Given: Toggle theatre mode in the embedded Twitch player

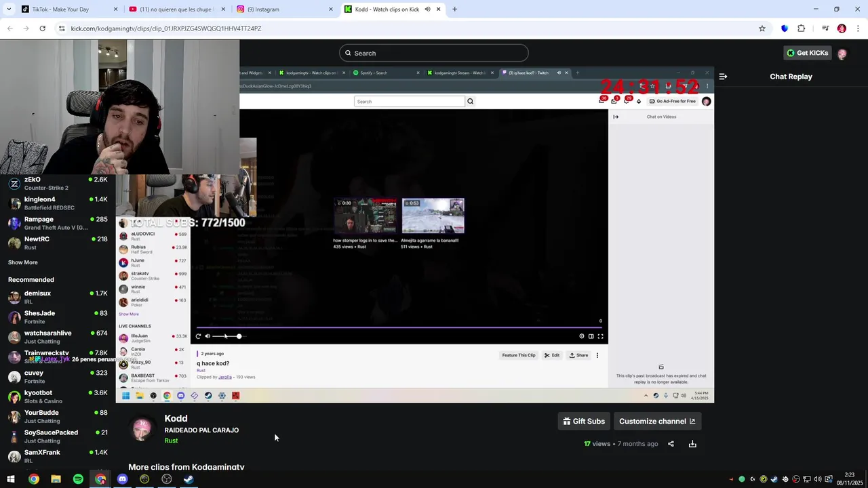Looking at the screenshot, I should [591, 336].
